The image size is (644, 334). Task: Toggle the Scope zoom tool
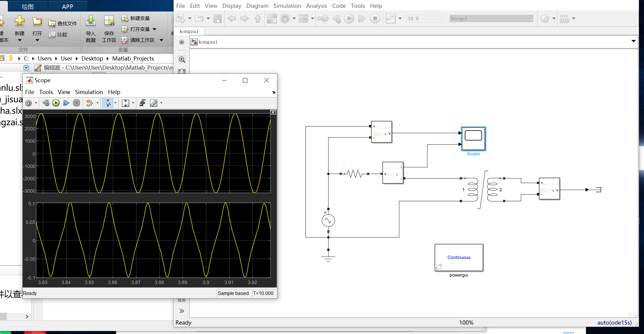tap(108, 103)
